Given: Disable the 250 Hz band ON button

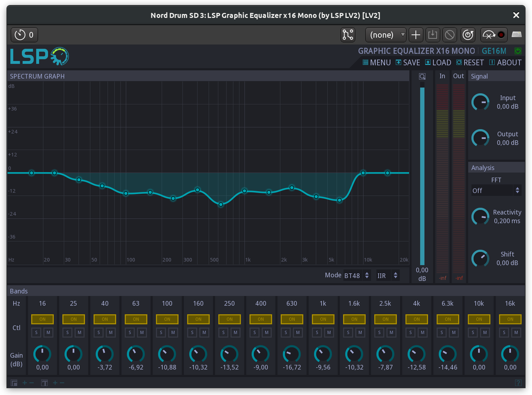Looking at the screenshot, I should click(x=229, y=319).
